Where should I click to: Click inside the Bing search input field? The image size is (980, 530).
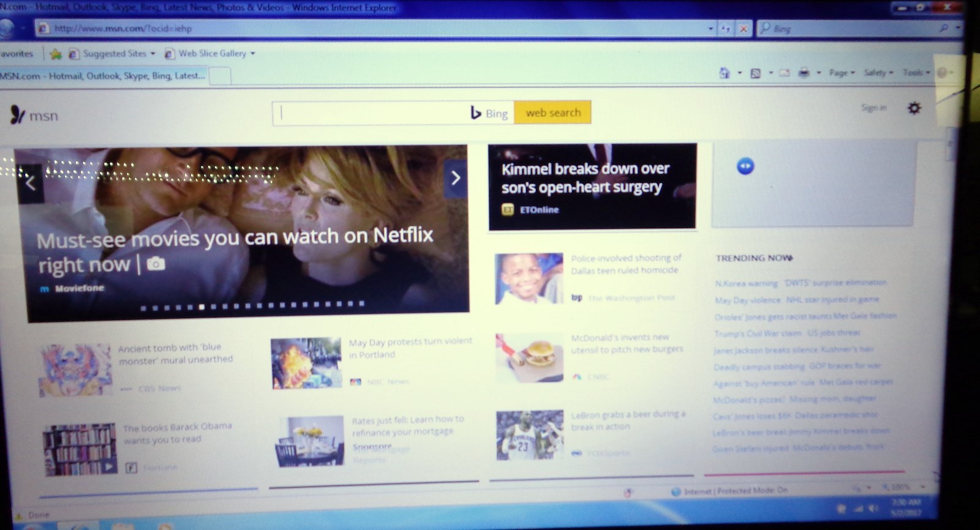tap(371, 113)
